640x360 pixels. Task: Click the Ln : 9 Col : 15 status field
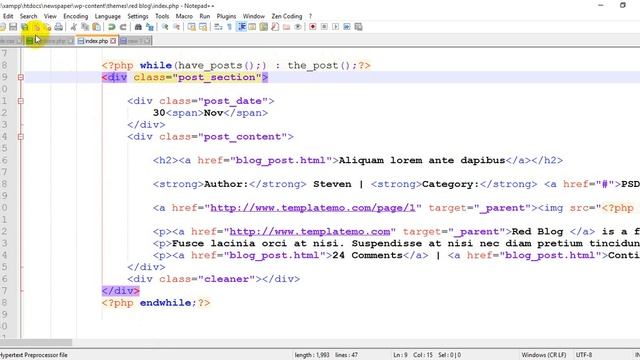click(x=413, y=355)
